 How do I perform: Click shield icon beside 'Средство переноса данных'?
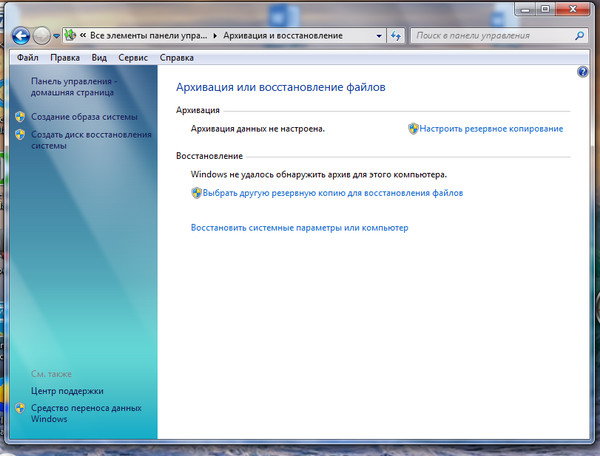pyautogui.click(x=20, y=408)
